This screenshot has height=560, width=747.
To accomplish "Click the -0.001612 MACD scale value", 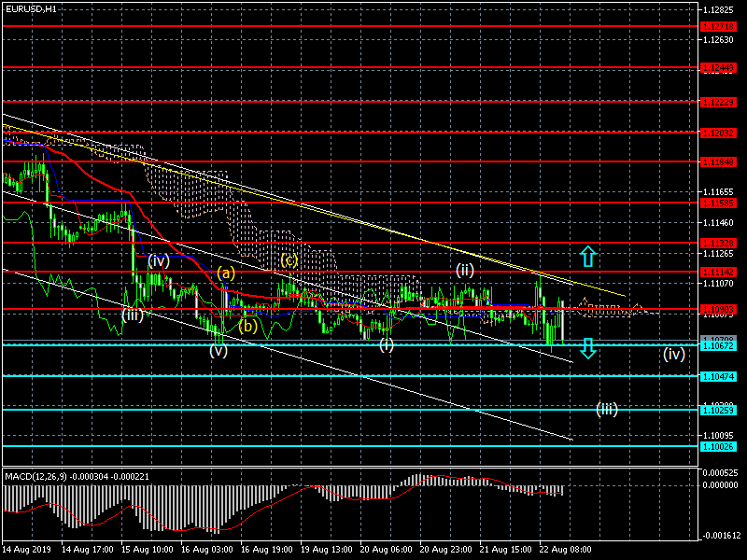I will pos(720,536).
